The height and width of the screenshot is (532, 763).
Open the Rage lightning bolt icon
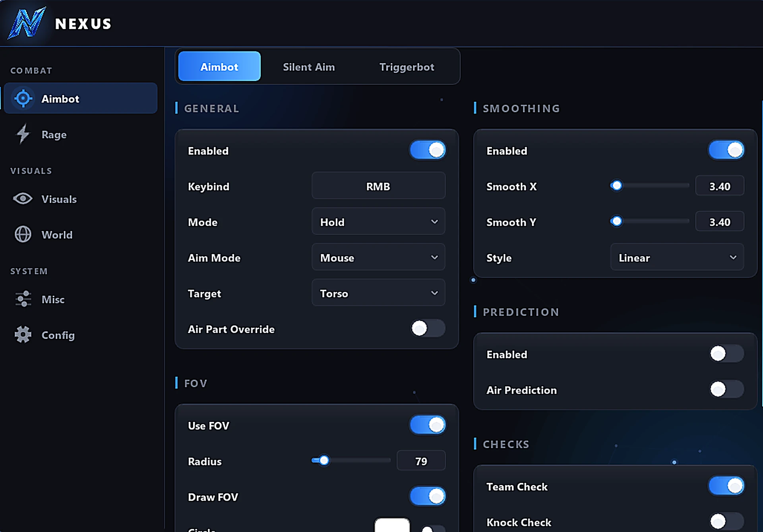pyautogui.click(x=23, y=134)
